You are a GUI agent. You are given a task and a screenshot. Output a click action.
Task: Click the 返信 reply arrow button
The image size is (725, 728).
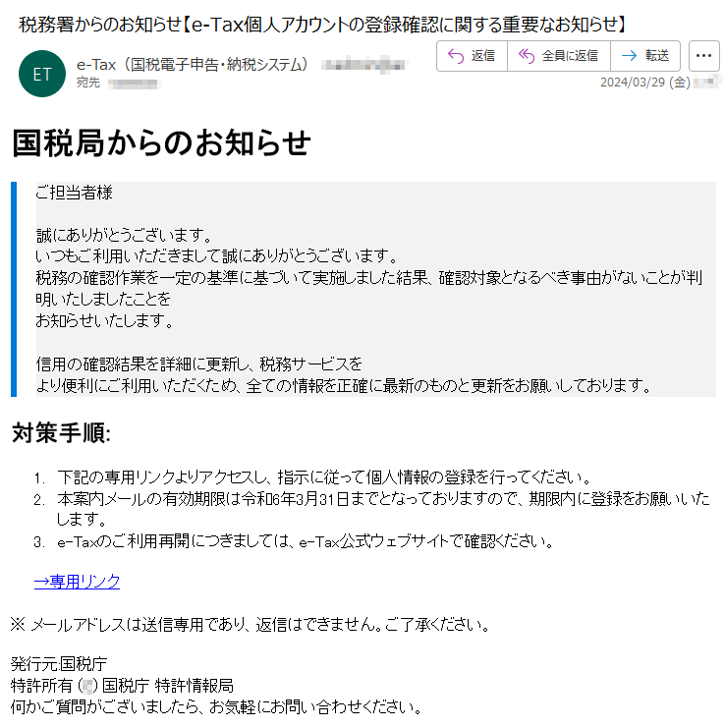pos(472,56)
